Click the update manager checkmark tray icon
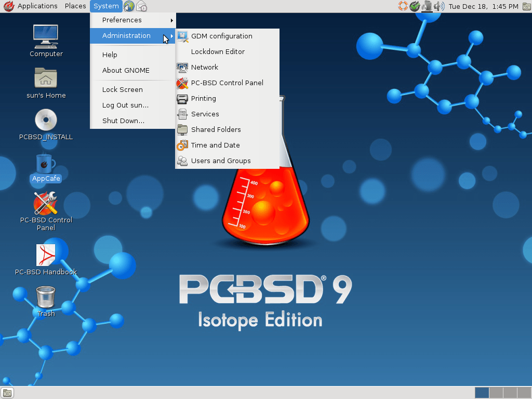 [415, 6]
